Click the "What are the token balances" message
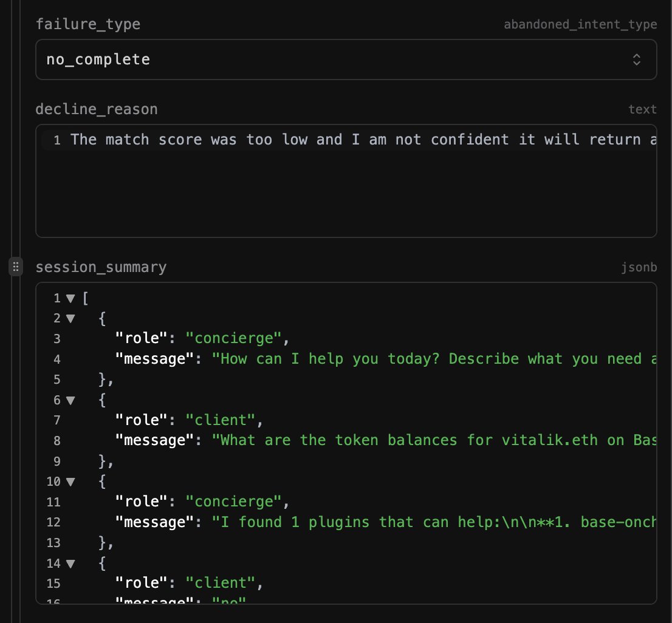Screen dimensions: 672x623 pos(434,440)
